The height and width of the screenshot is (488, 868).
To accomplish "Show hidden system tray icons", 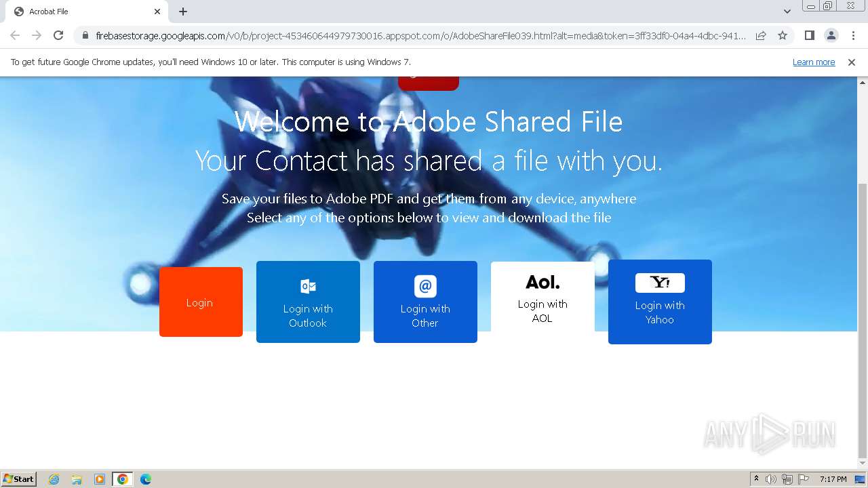I will (x=756, y=479).
